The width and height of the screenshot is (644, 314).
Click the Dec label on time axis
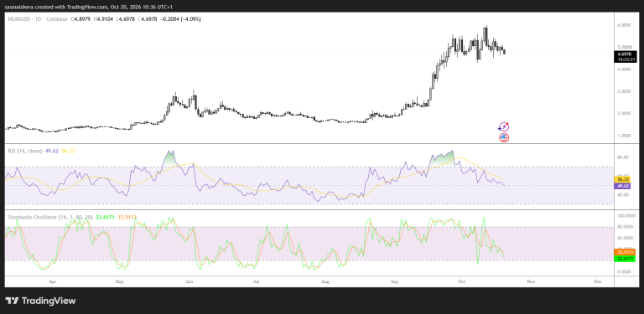click(x=598, y=281)
